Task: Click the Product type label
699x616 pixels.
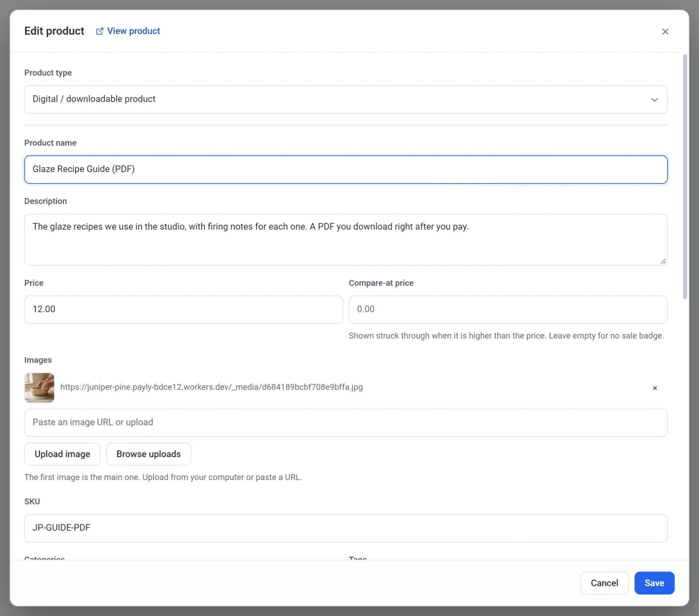Action: [48, 73]
